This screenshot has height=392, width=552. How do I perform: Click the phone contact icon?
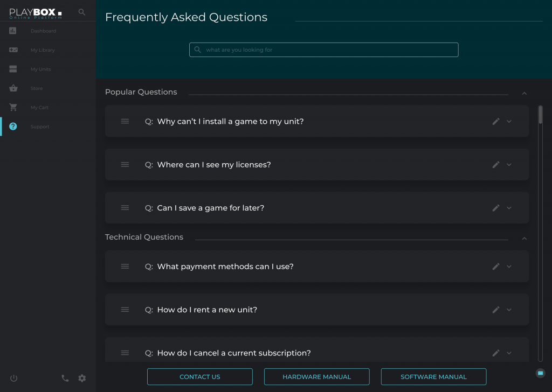pyautogui.click(x=65, y=379)
